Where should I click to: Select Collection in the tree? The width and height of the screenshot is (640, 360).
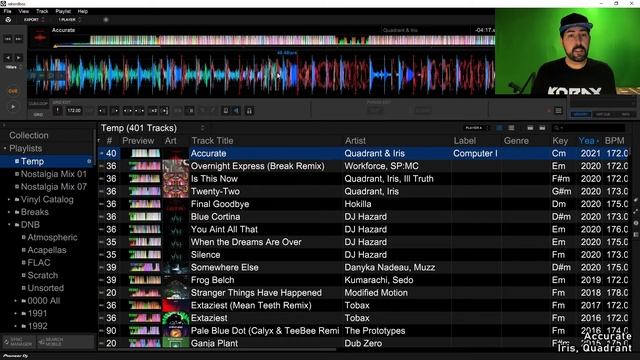click(x=29, y=135)
